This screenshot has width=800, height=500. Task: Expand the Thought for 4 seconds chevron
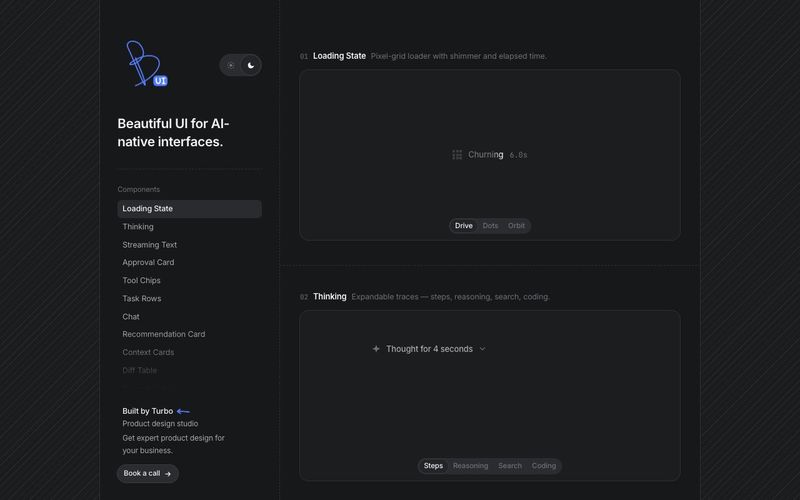pos(482,349)
